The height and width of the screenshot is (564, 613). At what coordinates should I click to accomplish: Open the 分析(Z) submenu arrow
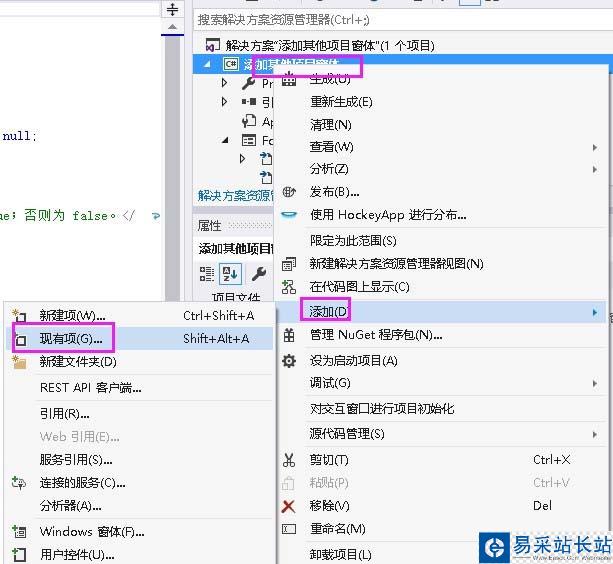[x=595, y=169]
